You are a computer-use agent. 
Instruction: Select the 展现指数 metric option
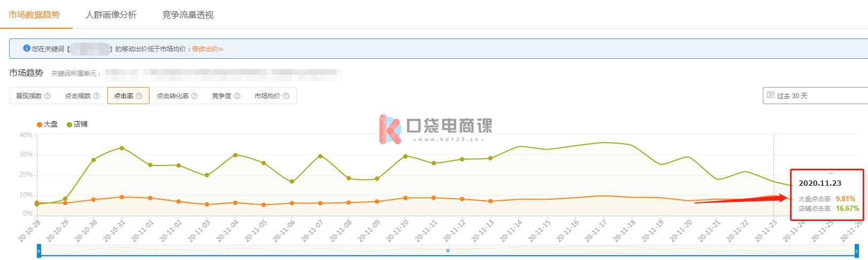coord(29,96)
